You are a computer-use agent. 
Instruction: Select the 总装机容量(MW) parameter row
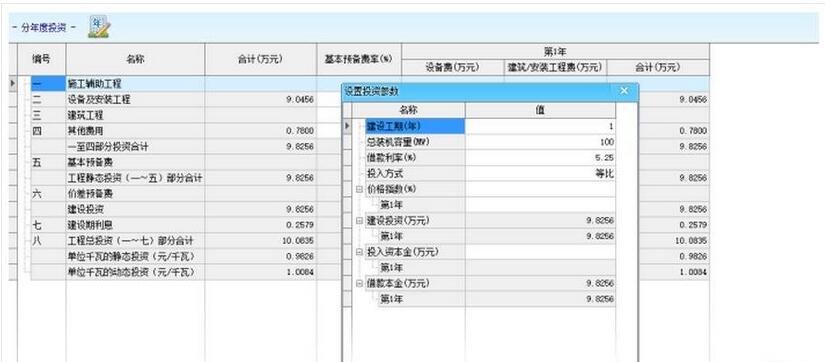415,142
